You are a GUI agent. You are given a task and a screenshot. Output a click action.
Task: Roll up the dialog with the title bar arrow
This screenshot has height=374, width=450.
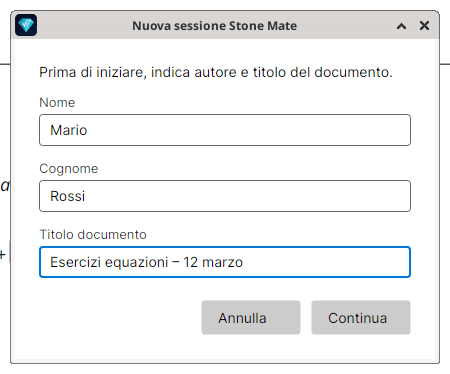point(402,26)
